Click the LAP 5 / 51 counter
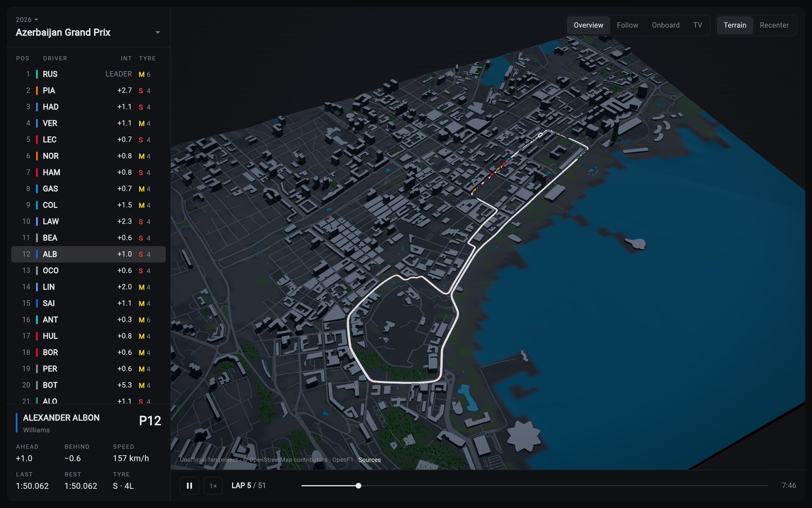812x508 pixels. pos(249,486)
